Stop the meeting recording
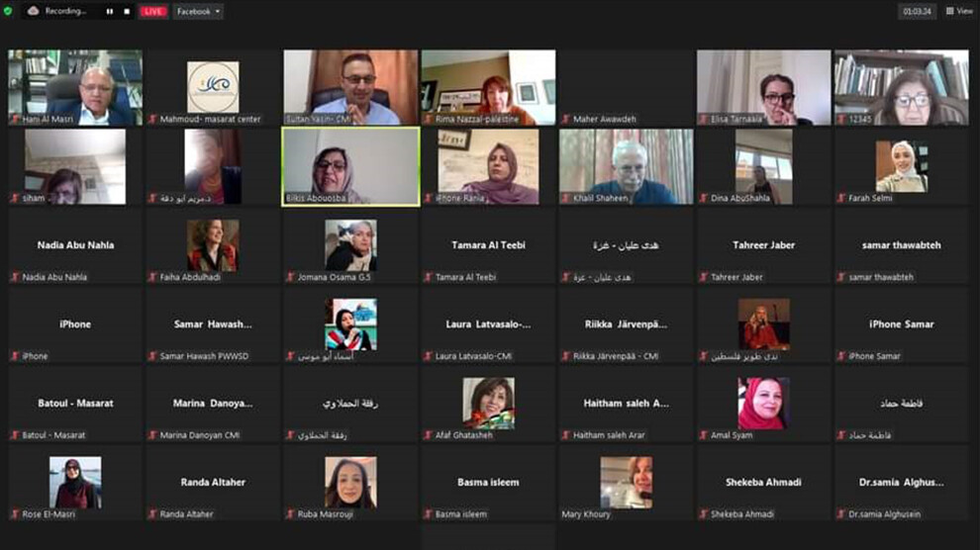Image resolution: width=980 pixels, height=550 pixels. [126, 12]
